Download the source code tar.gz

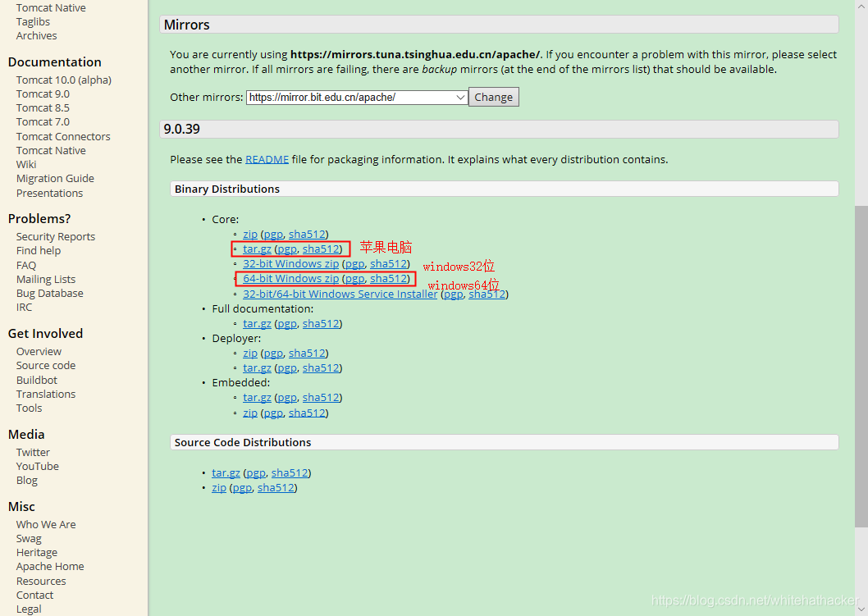[x=226, y=472]
